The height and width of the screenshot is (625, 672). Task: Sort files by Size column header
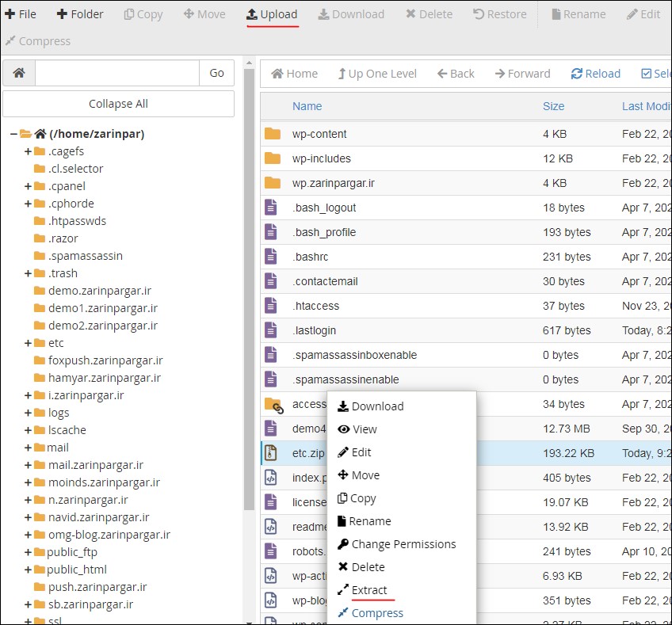tap(553, 106)
